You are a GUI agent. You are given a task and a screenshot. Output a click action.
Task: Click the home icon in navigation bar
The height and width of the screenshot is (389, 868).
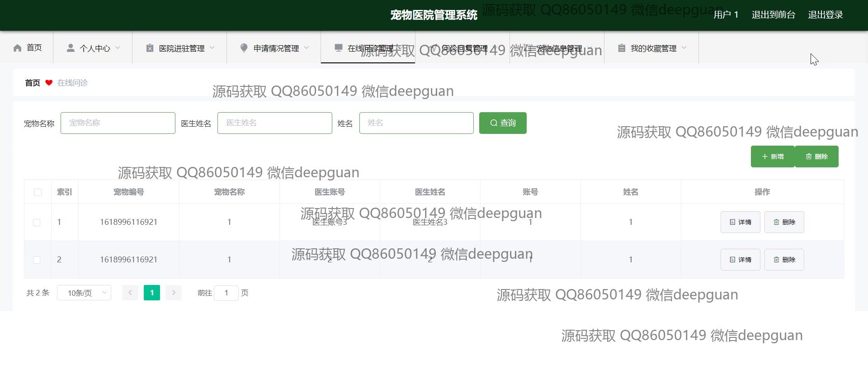(x=18, y=48)
